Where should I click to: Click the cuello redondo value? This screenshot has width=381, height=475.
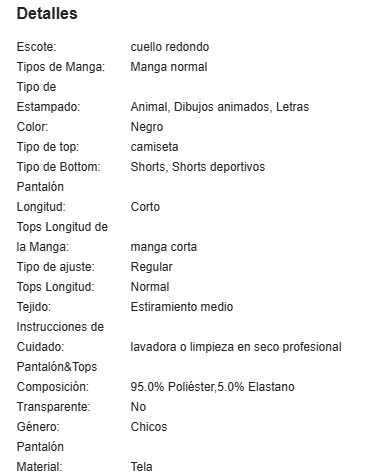pyautogui.click(x=170, y=47)
